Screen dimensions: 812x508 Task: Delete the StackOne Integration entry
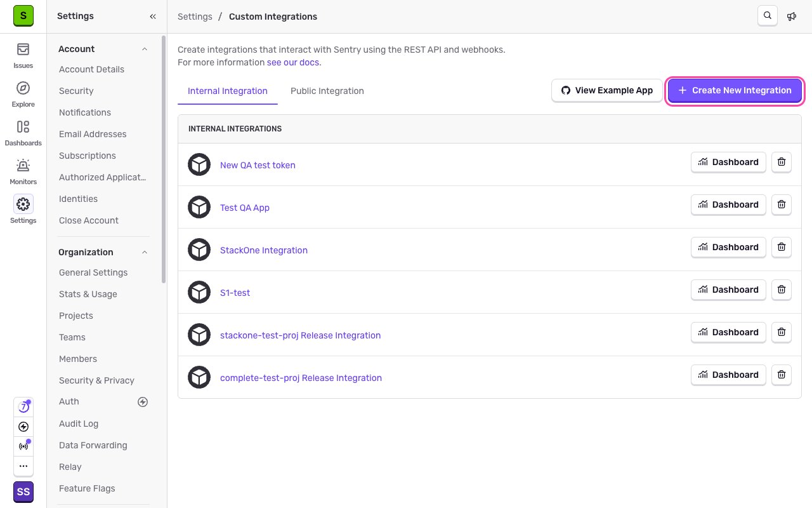pyautogui.click(x=782, y=247)
